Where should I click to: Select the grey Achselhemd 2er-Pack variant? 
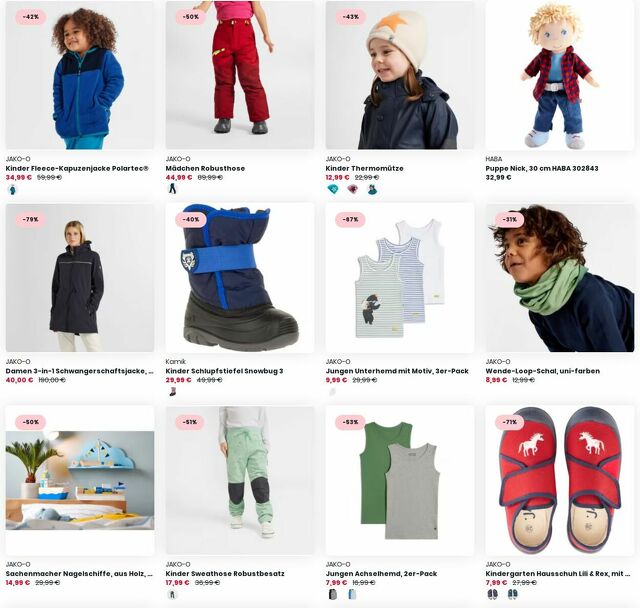[x=333, y=595]
